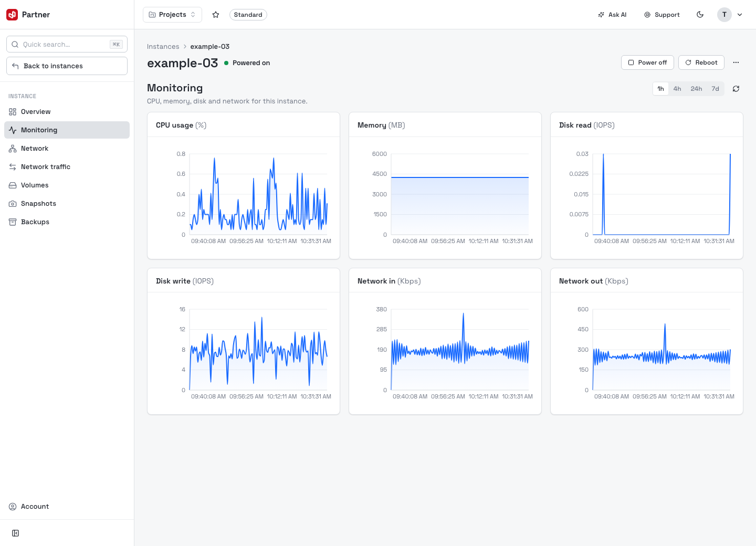Collapse the sidebar panel
This screenshot has width=756, height=546.
tap(16, 533)
